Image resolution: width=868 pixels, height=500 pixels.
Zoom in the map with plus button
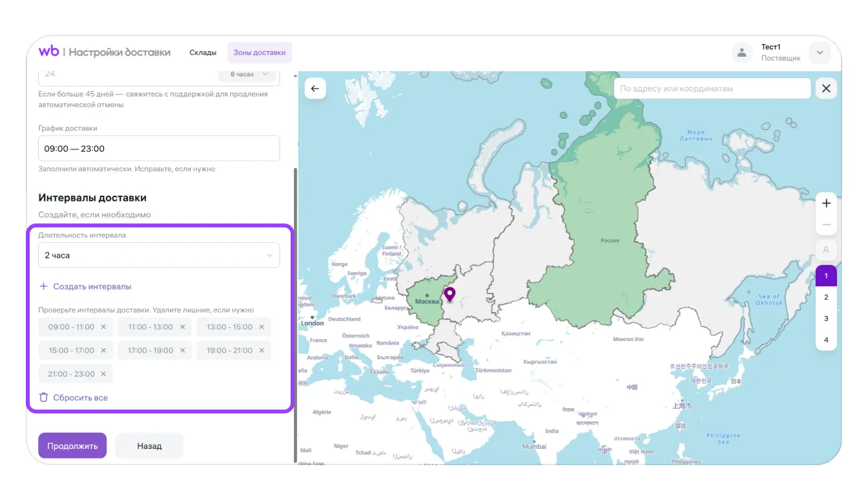(826, 203)
